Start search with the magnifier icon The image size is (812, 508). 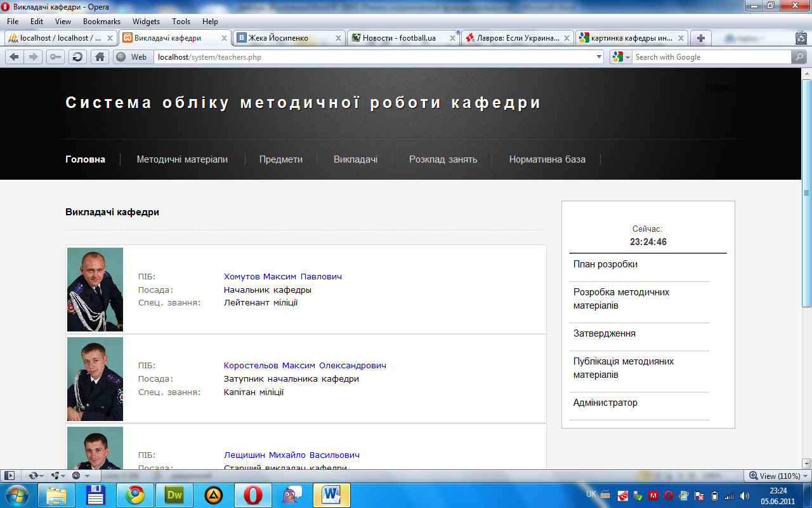pyautogui.click(x=799, y=57)
